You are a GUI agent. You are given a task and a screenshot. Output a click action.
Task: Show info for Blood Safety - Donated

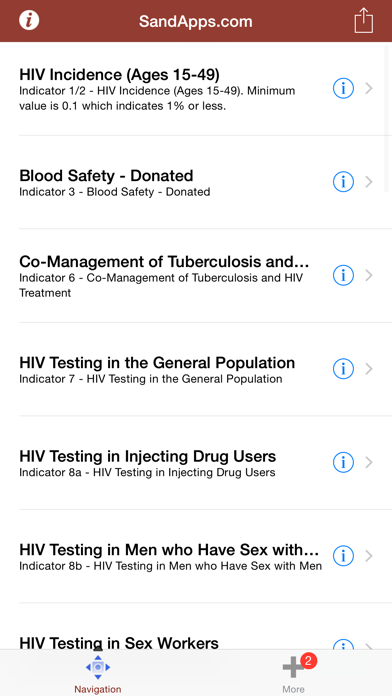point(343,182)
